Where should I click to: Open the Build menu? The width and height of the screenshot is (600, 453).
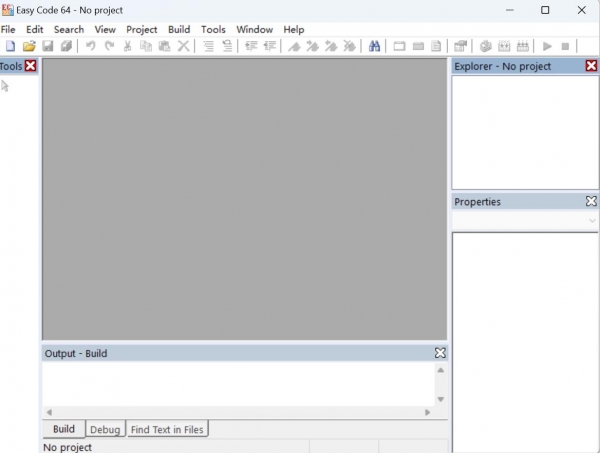click(179, 30)
